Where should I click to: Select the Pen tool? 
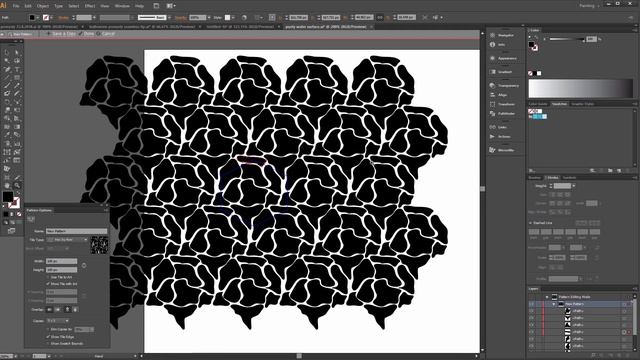(7, 69)
